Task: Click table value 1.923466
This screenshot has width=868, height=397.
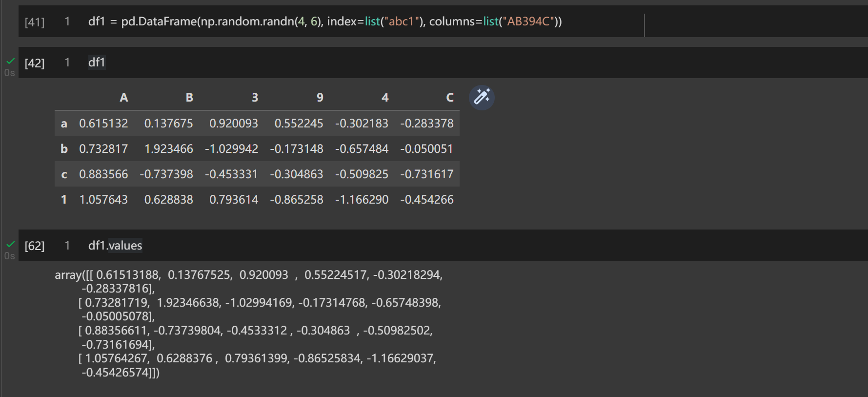Action: [x=169, y=149]
